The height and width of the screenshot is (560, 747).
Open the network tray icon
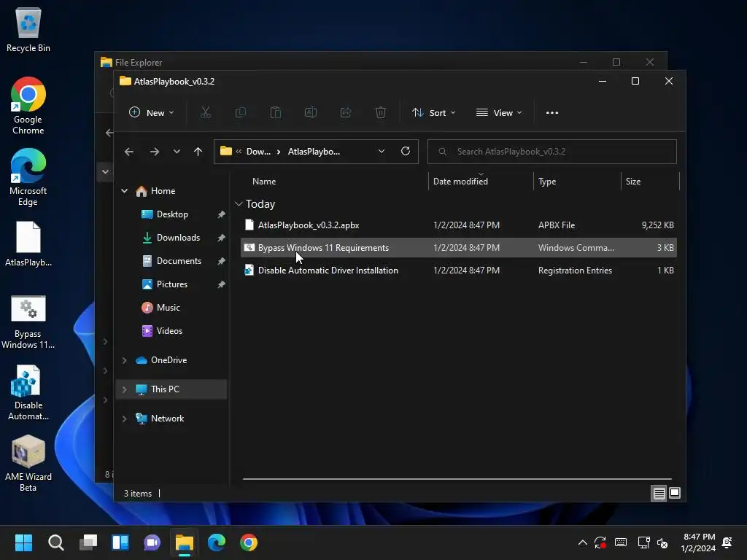[643, 542]
